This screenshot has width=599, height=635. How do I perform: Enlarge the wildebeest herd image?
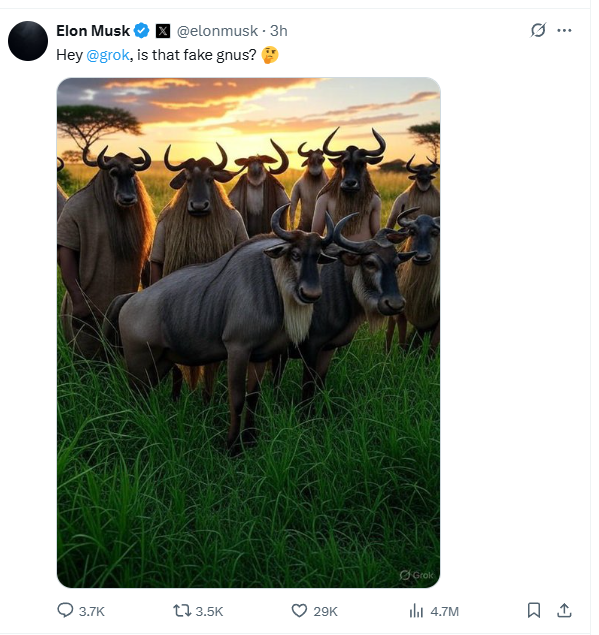(249, 332)
